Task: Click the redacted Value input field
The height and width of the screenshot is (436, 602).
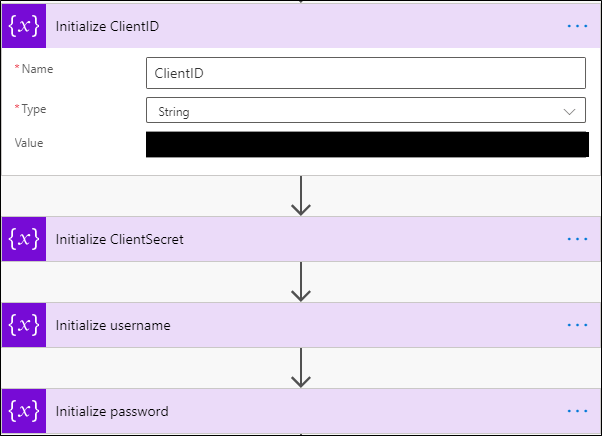Action: coord(366,144)
